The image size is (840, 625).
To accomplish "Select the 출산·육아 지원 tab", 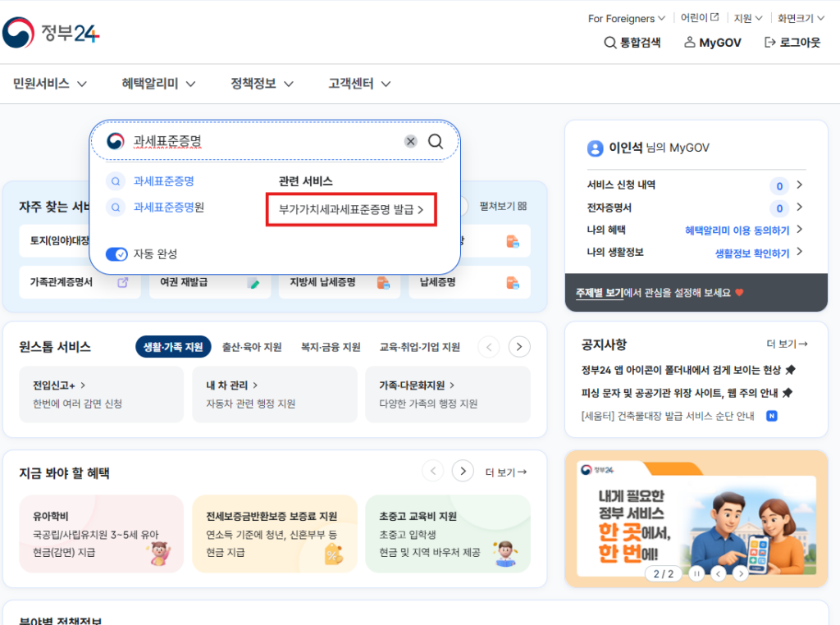I will 252,347.
